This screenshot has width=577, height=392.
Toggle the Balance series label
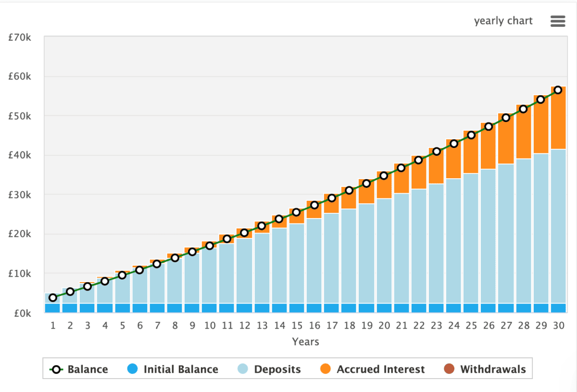[88, 369]
